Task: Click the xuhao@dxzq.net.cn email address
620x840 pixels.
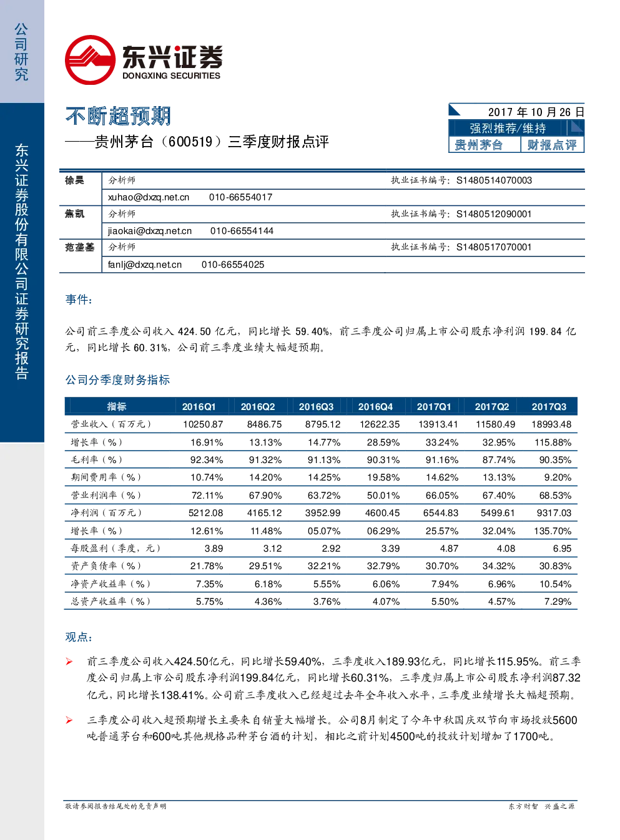Action: tap(149, 197)
